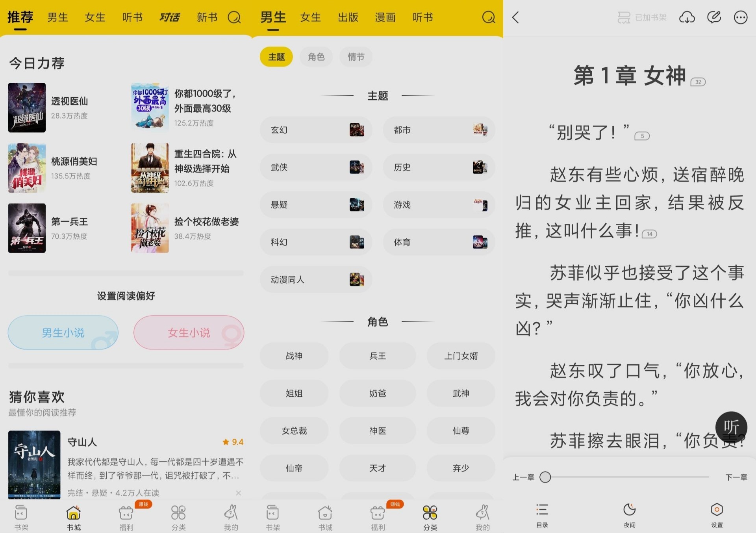Open the 桃源俏美妇 book cover
The width and height of the screenshot is (756, 533).
coord(27,168)
